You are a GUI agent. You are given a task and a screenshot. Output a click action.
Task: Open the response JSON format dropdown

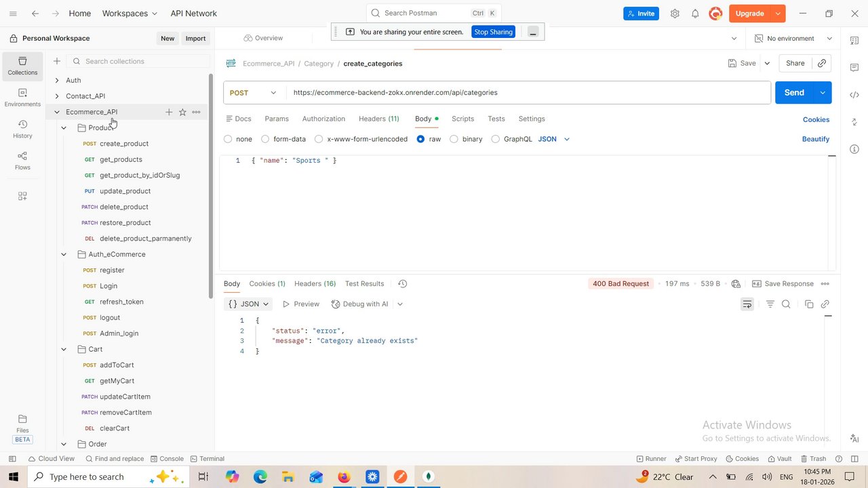249,304
